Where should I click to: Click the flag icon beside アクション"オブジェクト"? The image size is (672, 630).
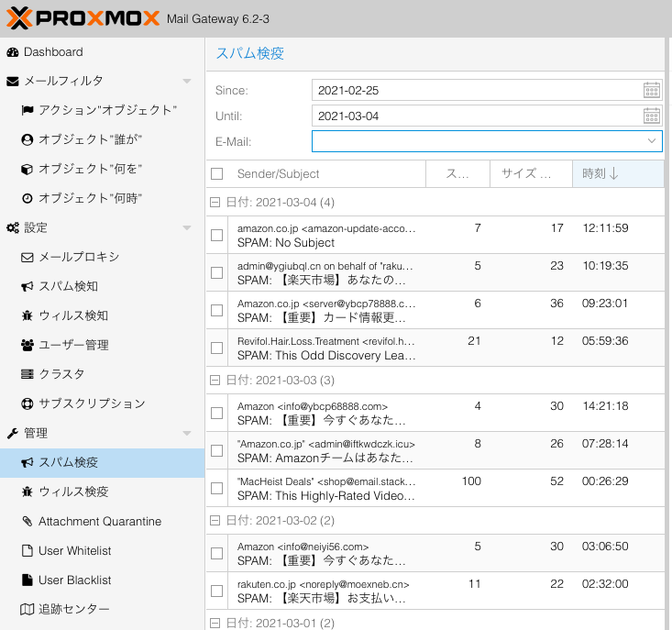pyautogui.click(x=28, y=111)
